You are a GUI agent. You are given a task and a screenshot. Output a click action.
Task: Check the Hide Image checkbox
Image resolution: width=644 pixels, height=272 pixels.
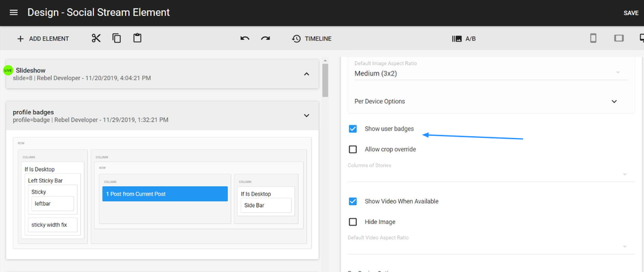click(353, 222)
